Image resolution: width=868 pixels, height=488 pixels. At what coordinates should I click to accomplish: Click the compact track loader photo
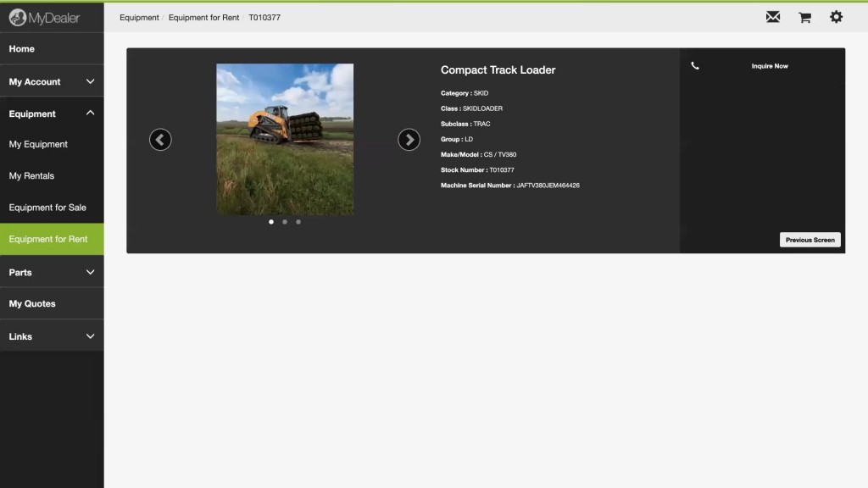click(285, 140)
